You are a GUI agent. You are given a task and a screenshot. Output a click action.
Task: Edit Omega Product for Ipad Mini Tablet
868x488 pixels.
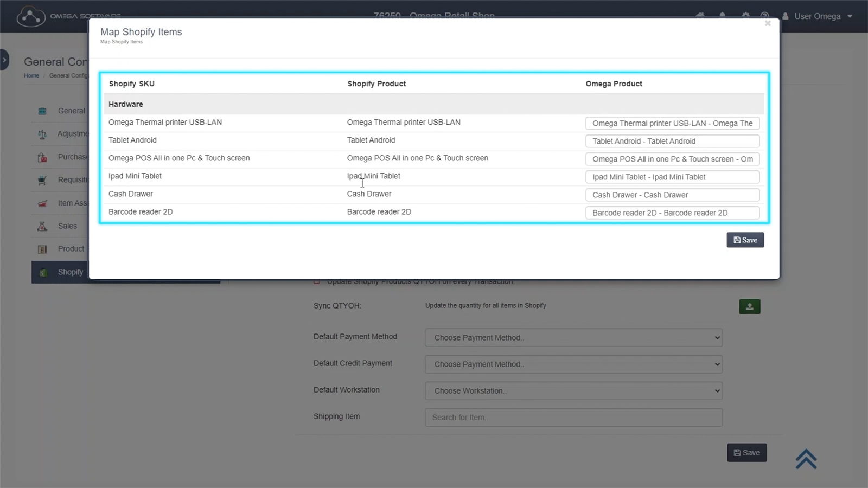coord(673,177)
